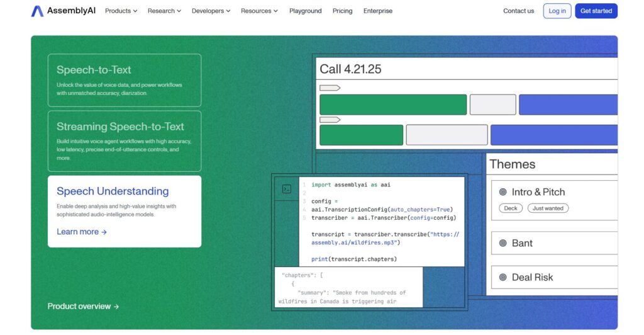
Task: Click the Learn more arrow icon
Action: coord(104,232)
